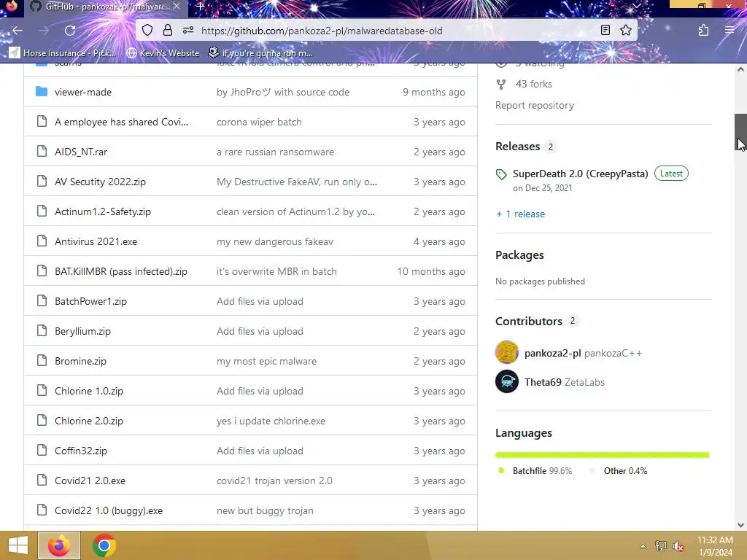747x560 pixels.
Task: Open the extensions puzzle icon
Action: coord(704,31)
